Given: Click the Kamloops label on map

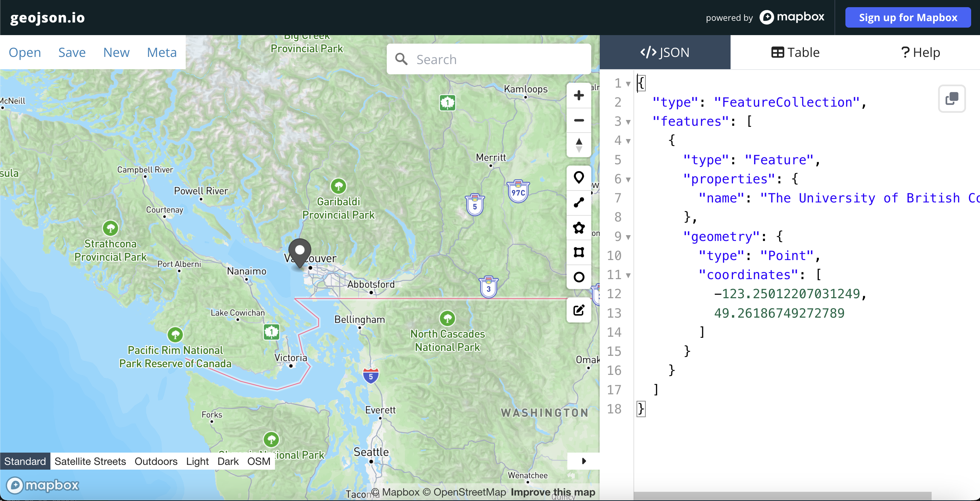Looking at the screenshot, I should [x=525, y=89].
